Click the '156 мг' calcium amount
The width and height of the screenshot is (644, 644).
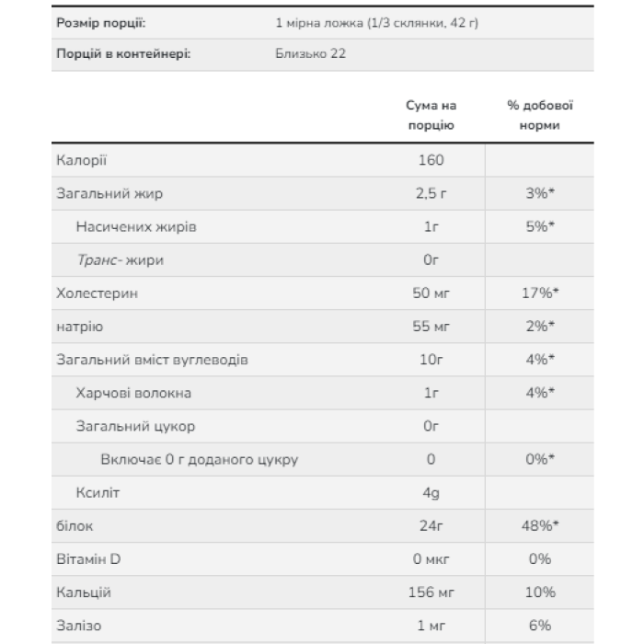tap(431, 592)
